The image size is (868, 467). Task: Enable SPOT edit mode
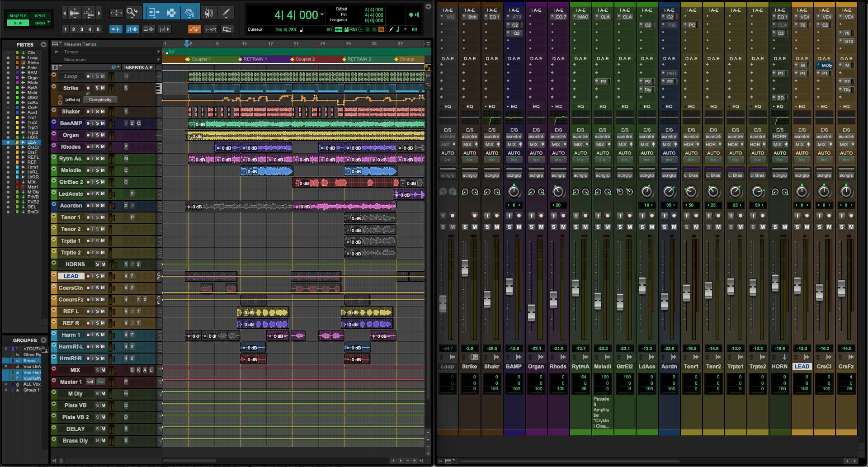click(40, 16)
